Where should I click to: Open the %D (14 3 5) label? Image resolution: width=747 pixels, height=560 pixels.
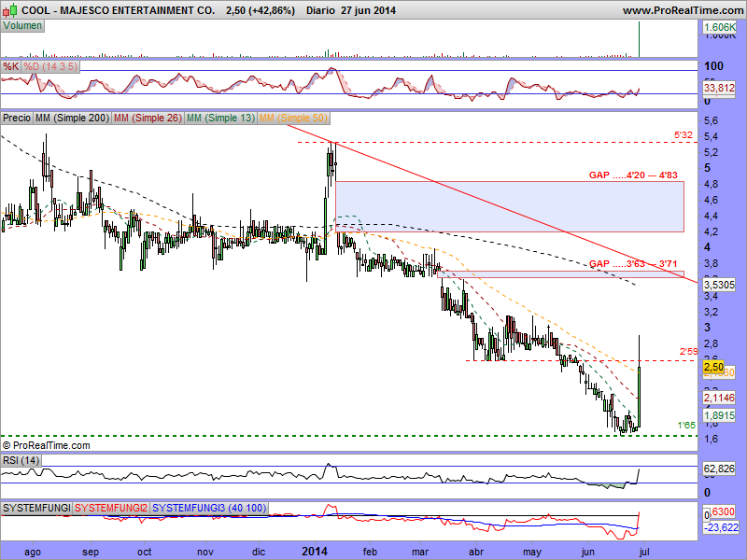[50, 66]
